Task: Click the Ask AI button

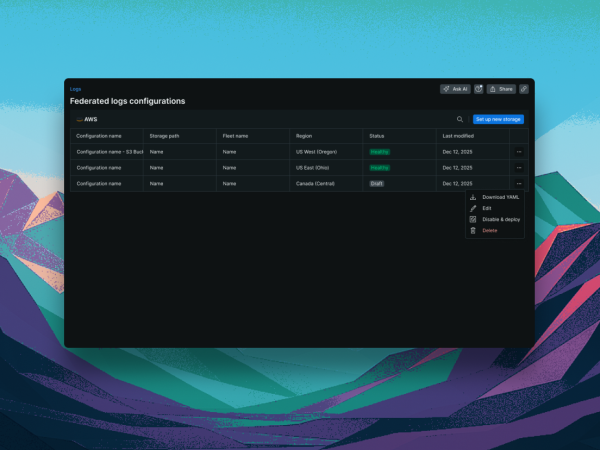Action: coord(455,89)
